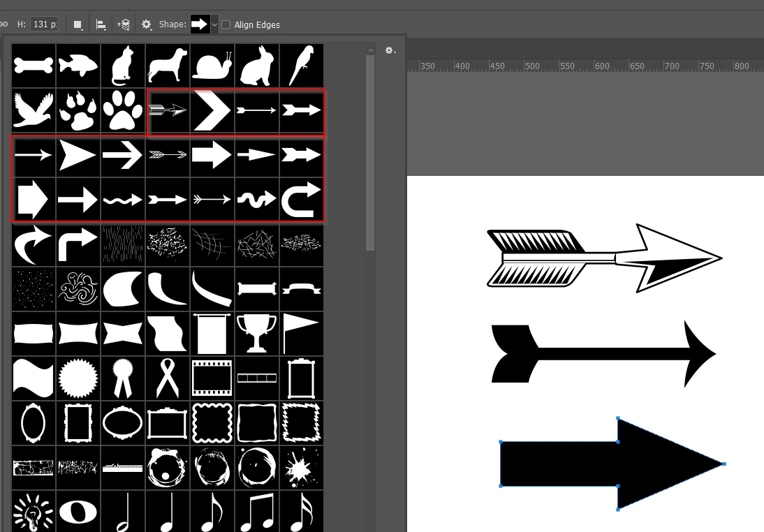Image resolution: width=764 pixels, height=532 pixels.
Task: Select the zigzag edged frame shape
Action: 302,423
